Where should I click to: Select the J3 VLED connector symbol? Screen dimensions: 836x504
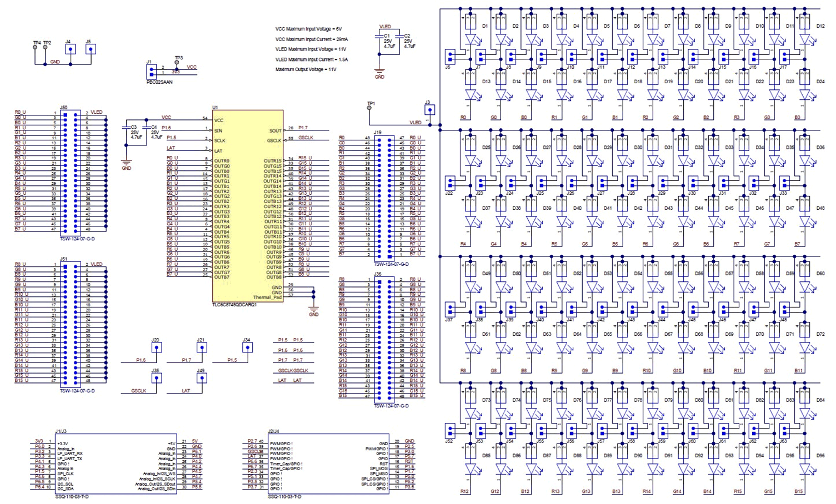[x=429, y=110]
